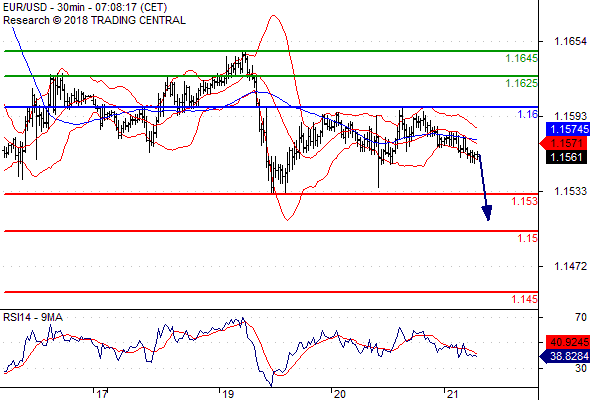This screenshot has height=400, width=590.
Task: Click the red 1.15 support label
Action: coord(528,238)
